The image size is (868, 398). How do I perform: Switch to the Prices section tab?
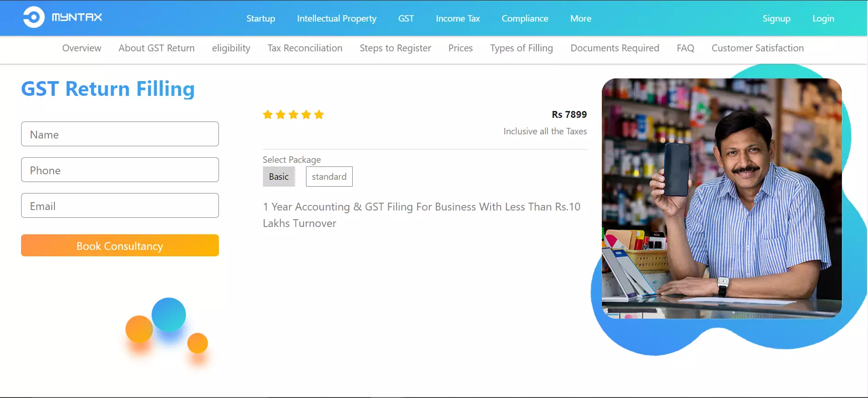pyautogui.click(x=460, y=48)
